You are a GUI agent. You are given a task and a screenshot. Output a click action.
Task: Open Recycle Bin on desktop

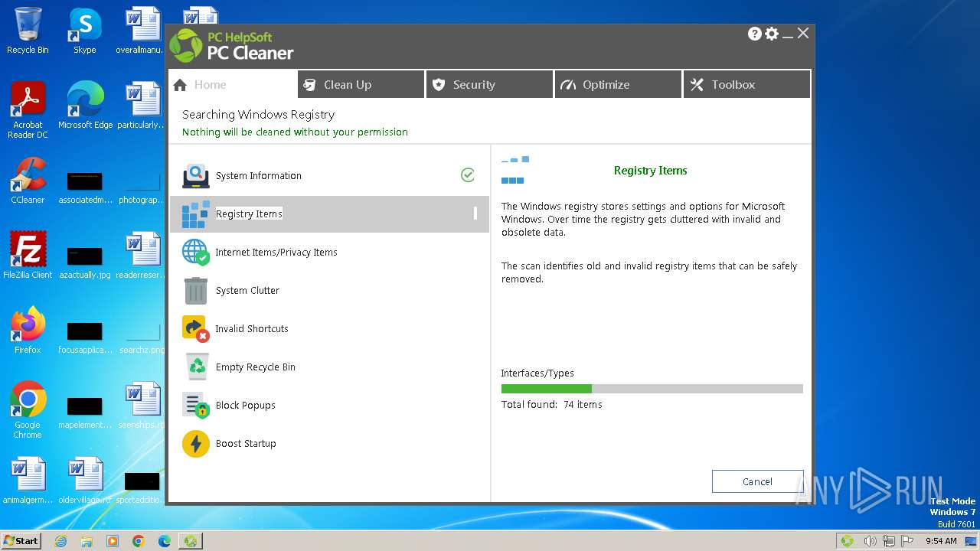coord(28,31)
